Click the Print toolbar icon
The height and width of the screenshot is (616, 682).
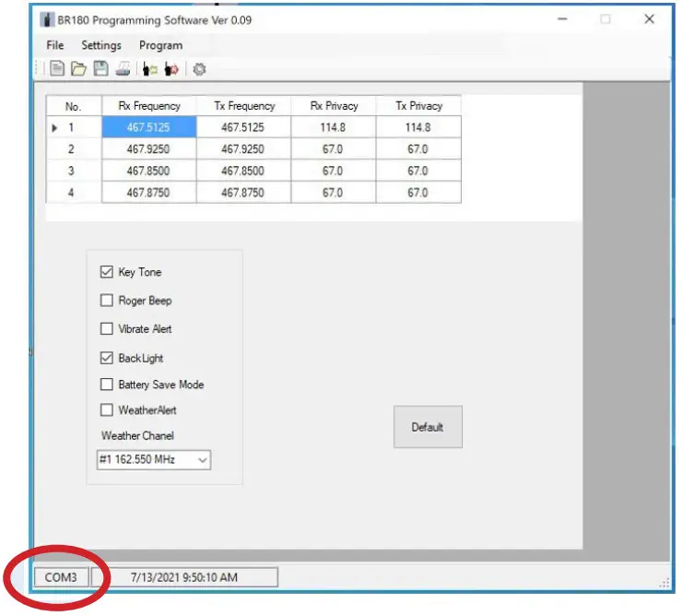tap(123, 69)
